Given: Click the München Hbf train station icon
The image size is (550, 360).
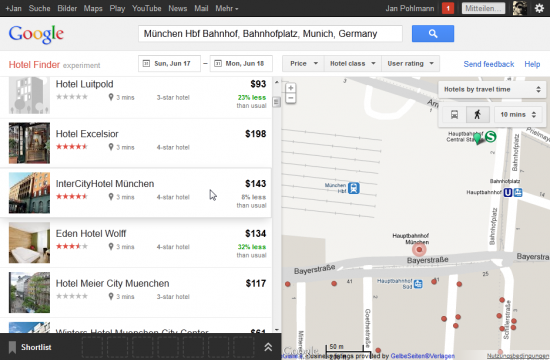Looking at the screenshot, I should click(354, 188).
